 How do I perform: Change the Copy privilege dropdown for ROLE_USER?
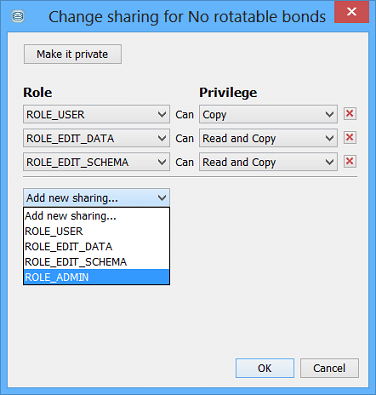coord(268,114)
